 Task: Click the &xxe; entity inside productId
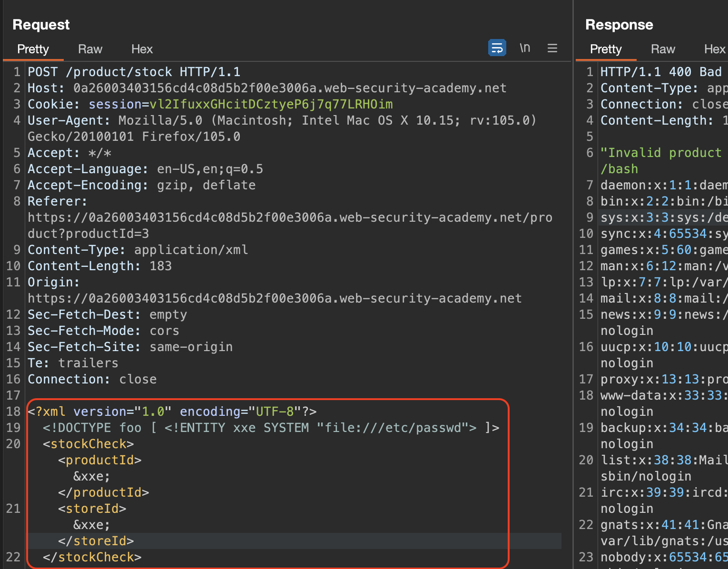click(x=92, y=477)
